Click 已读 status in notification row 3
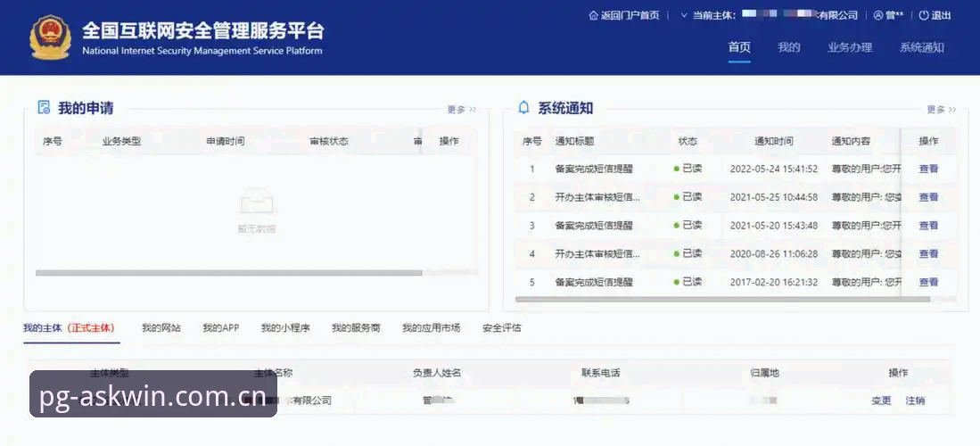 click(688, 225)
